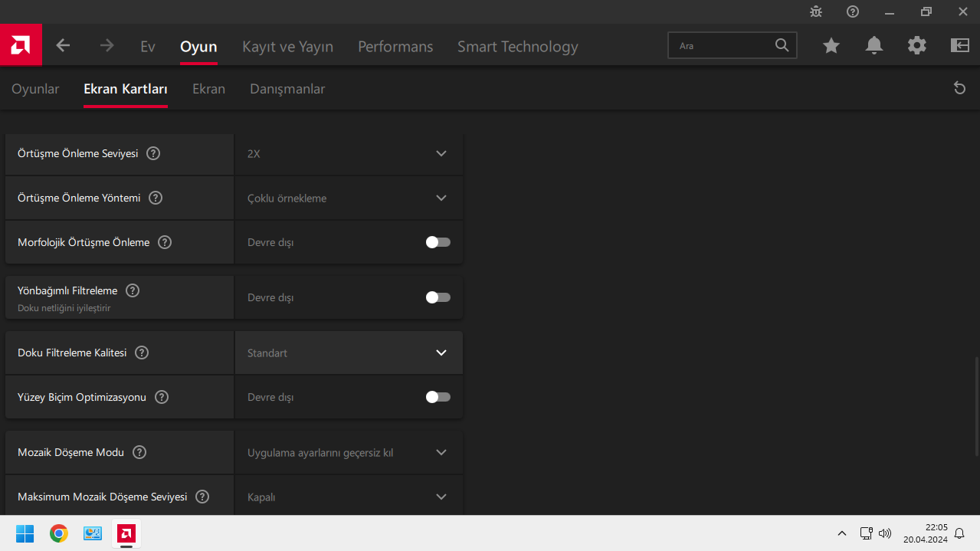Screen dimensions: 980x551
Task: Enable Yönbağımlı Filtreleme switch
Action: [x=438, y=297]
